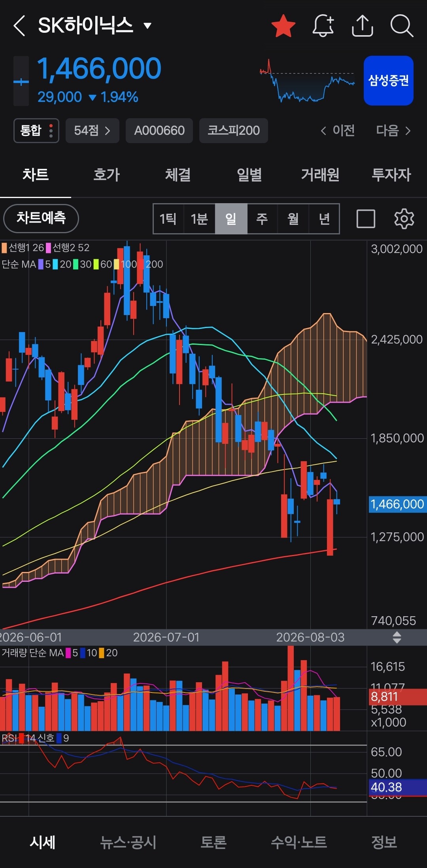Switch to the 투자자 tab
The image size is (427, 868).
tap(391, 174)
